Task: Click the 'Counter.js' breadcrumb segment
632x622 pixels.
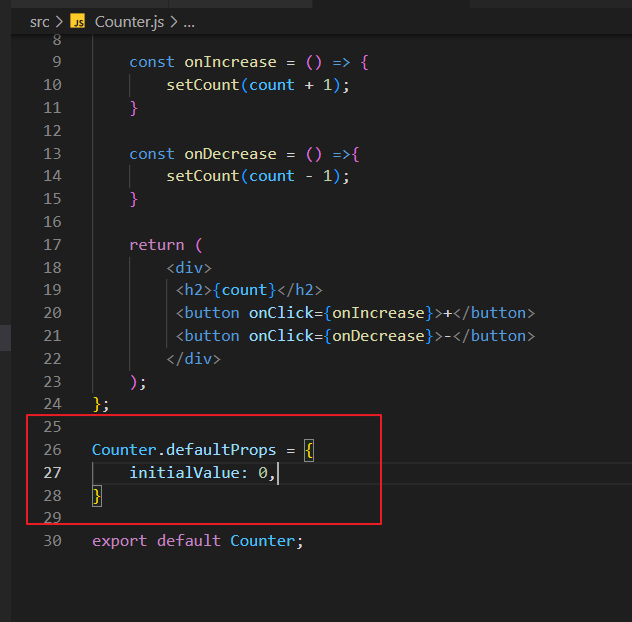Action: point(129,22)
